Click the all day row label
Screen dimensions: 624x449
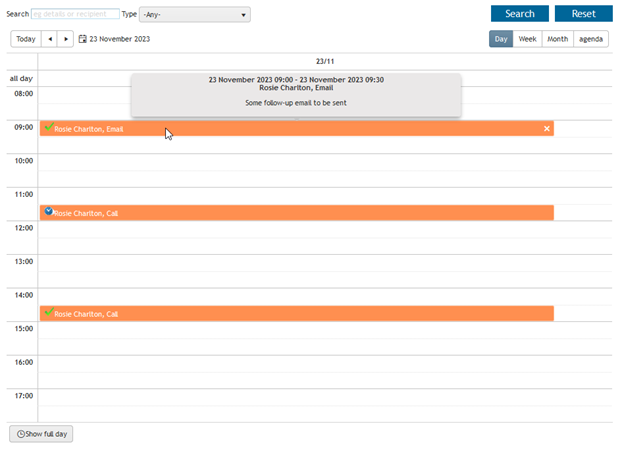tap(21, 78)
